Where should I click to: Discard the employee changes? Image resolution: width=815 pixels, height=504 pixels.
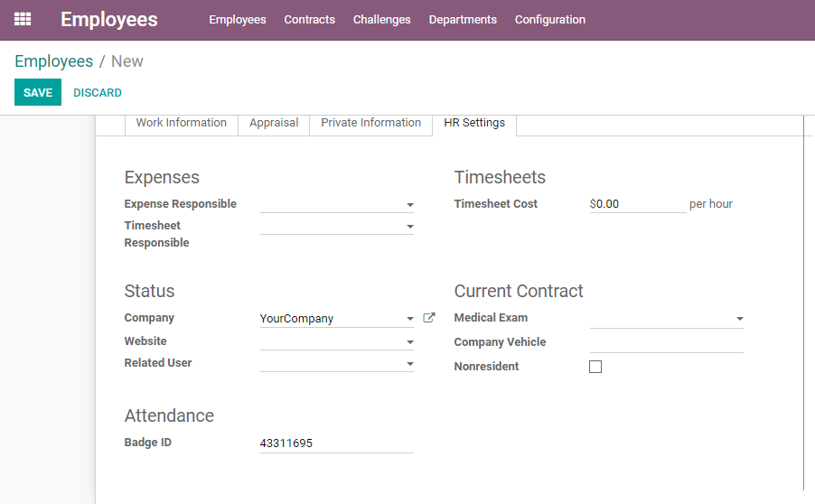98,92
